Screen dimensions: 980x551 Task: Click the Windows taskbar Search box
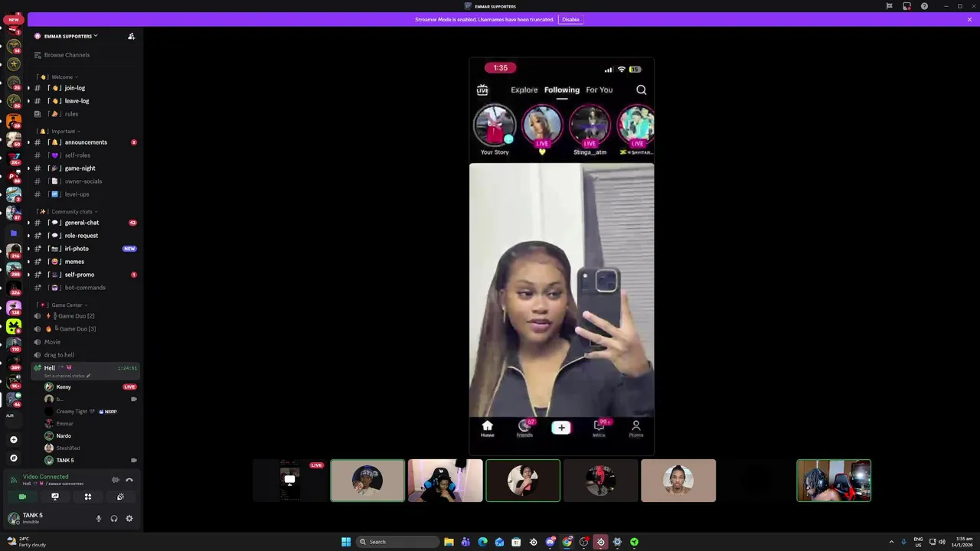point(398,542)
